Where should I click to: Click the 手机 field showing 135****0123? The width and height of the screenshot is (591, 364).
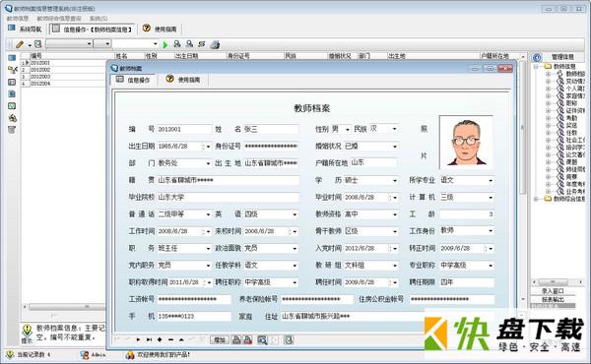pos(194,317)
